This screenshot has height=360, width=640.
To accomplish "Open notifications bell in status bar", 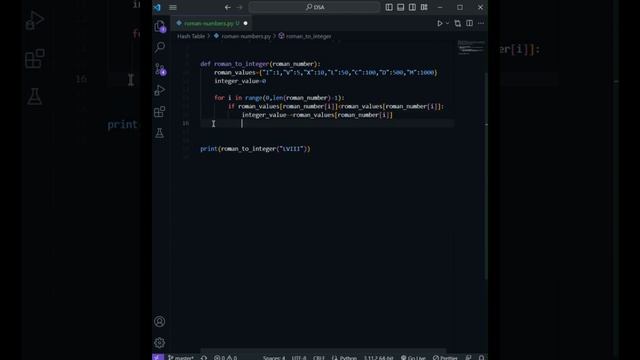I will (x=481, y=358).
